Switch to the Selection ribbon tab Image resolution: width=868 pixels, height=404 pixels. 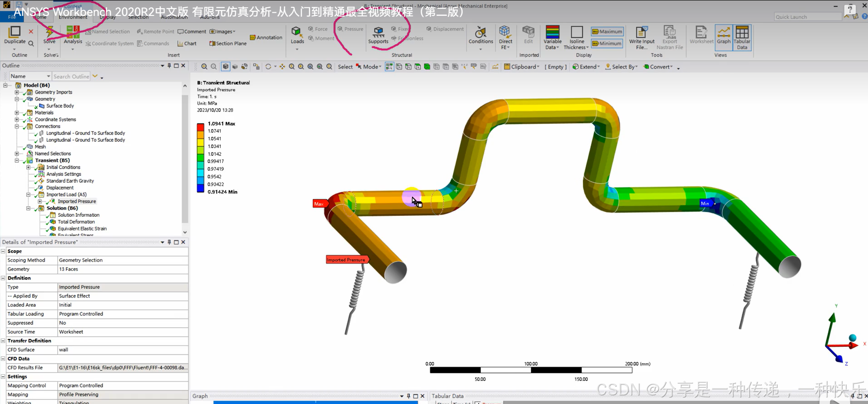138,17
